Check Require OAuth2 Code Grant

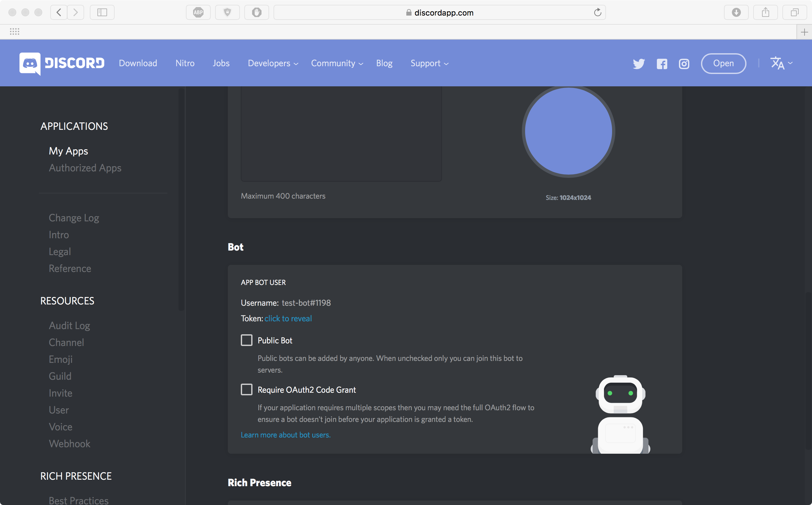(x=246, y=389)
